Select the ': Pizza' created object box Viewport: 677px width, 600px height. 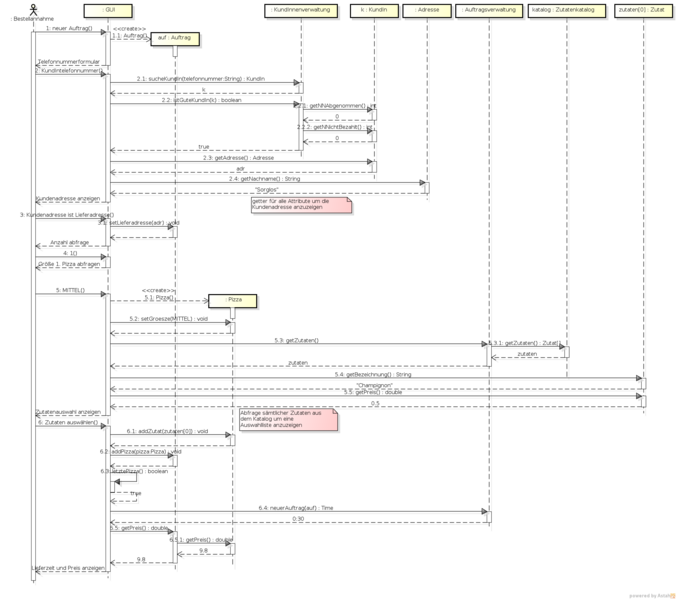233,301
